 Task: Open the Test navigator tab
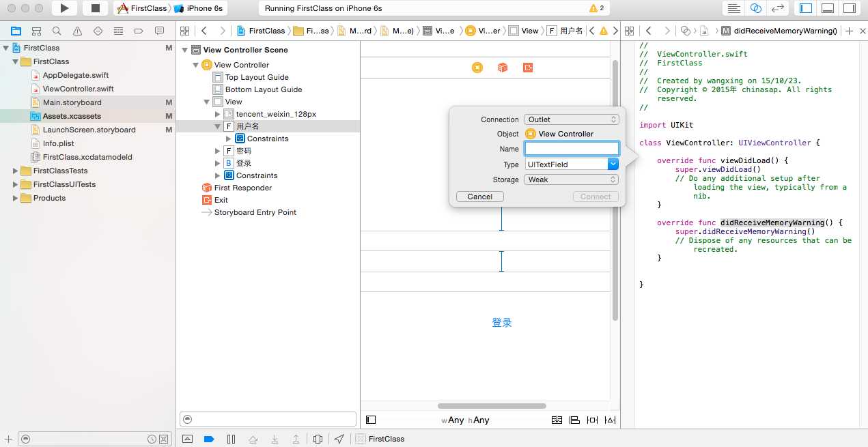98,31
